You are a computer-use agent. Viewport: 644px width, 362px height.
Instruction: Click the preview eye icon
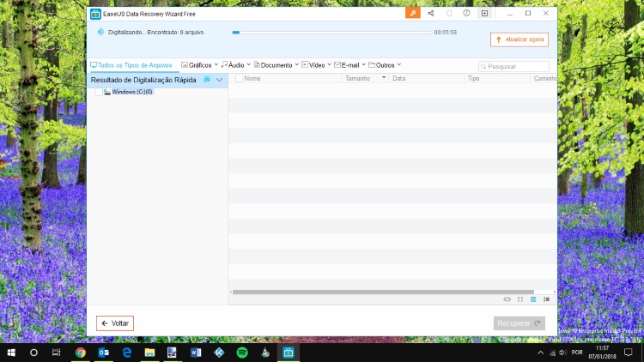(x=507, y=299)
